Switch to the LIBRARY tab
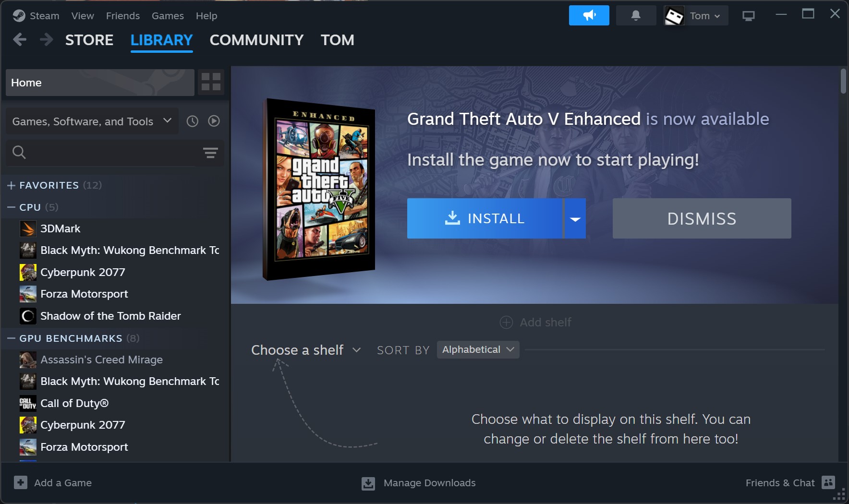 pos(161,40)
